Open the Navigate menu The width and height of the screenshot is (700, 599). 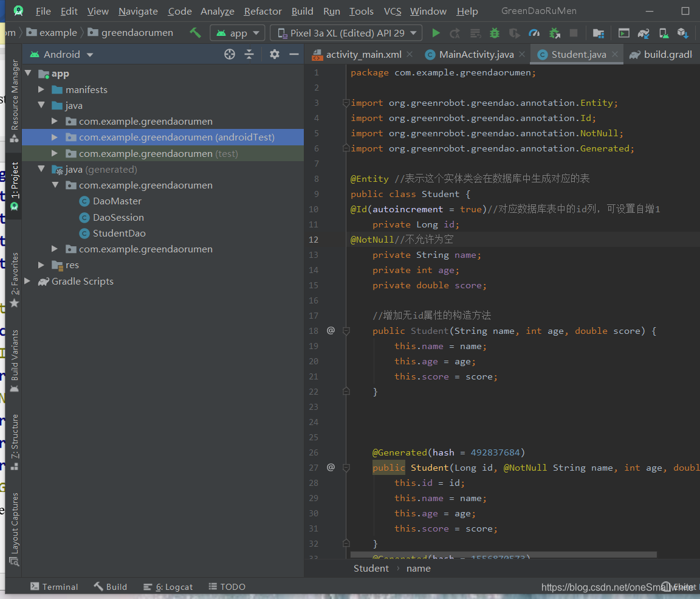tap(138, 11)
